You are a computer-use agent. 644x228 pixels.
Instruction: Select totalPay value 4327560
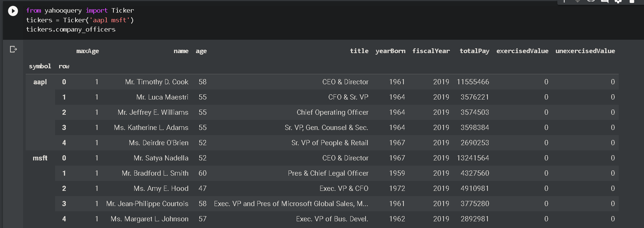(x=475, y=173)
